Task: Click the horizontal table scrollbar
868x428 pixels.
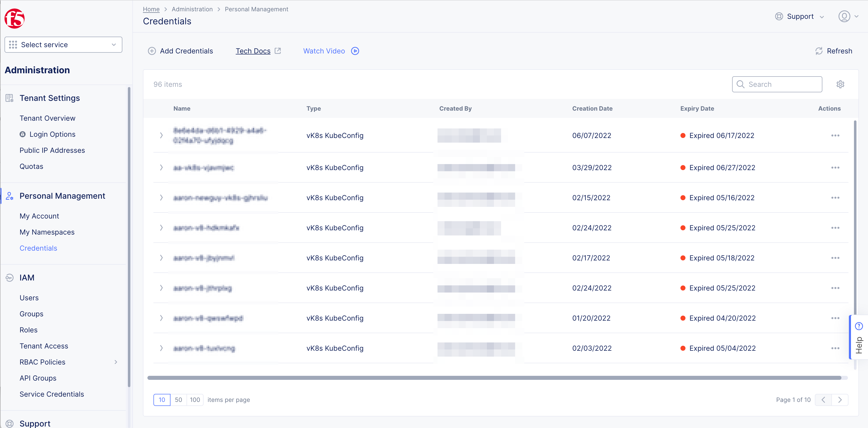Action: pyautogui.click(x=494, y=378)
